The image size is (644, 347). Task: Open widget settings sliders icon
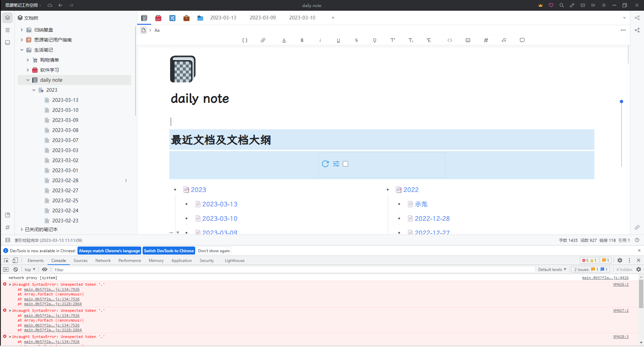coord(336,164)
